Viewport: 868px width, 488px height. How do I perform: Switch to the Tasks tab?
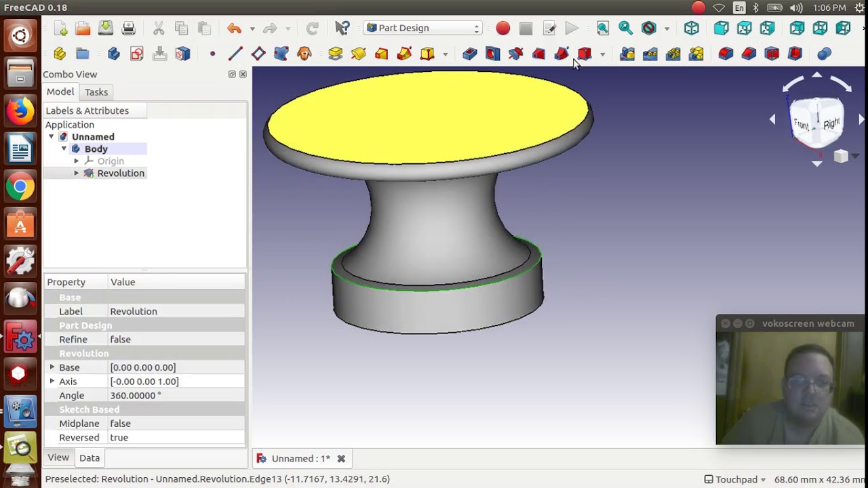96,92
